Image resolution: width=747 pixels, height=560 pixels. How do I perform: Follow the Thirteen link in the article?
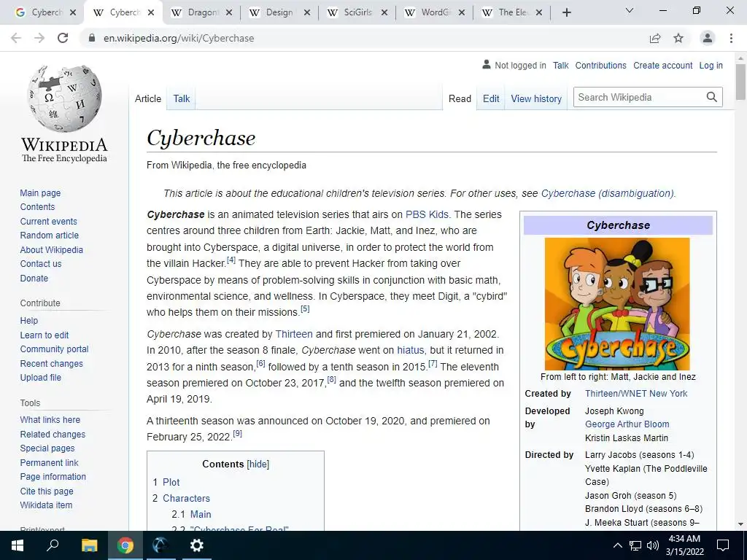[x=294, y=334]
